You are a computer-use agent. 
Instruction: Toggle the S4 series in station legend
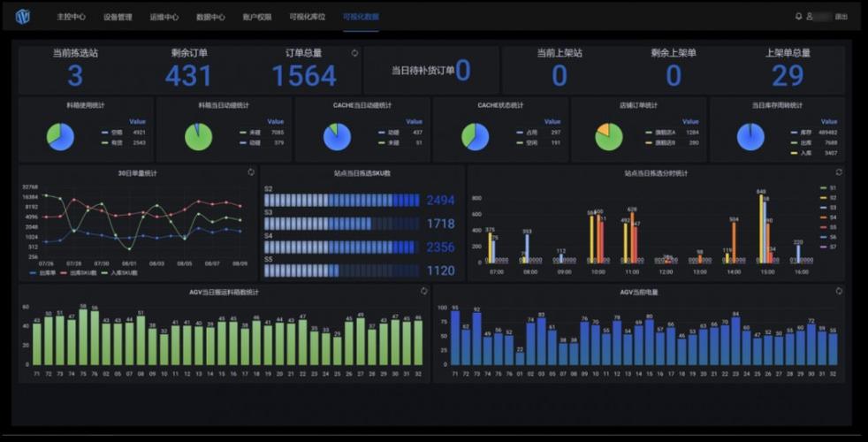(829, 217)
